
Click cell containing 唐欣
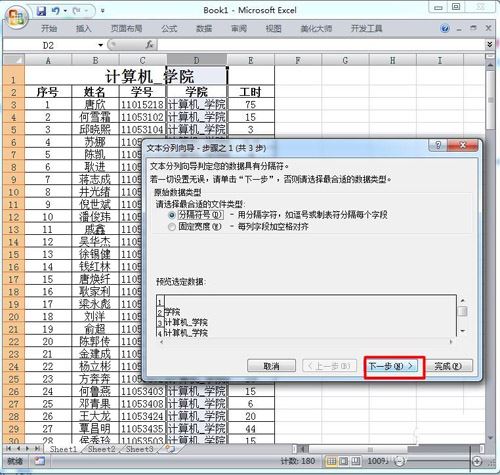click(95, 105)
